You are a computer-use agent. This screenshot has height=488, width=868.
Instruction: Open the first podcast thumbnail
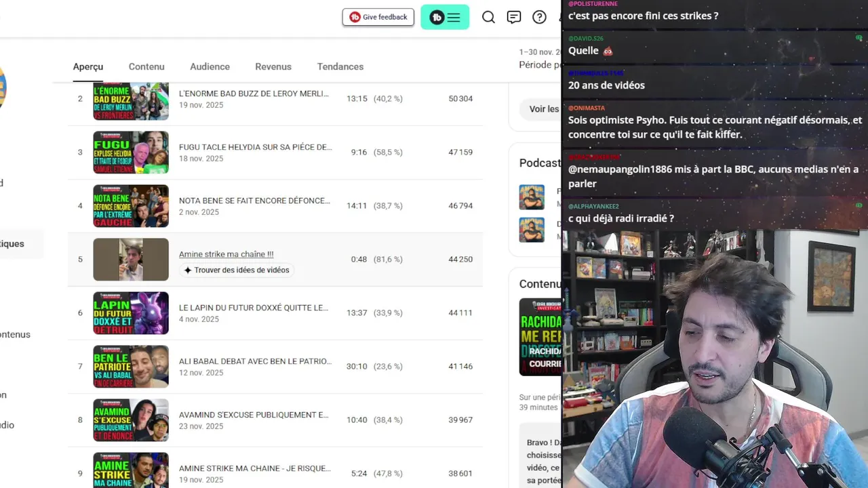[x=532, y=197]
